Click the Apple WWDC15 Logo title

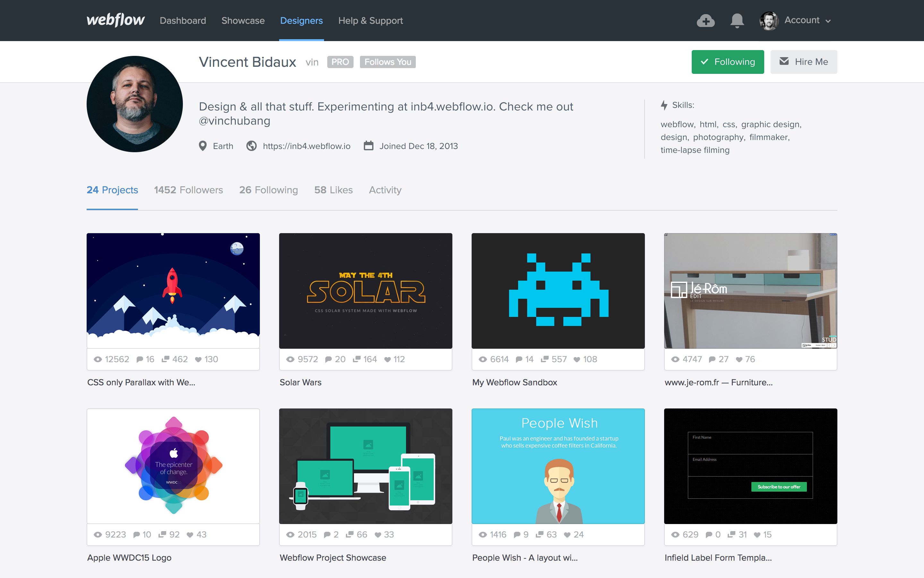pyautogui.click(x=129, y=558)
